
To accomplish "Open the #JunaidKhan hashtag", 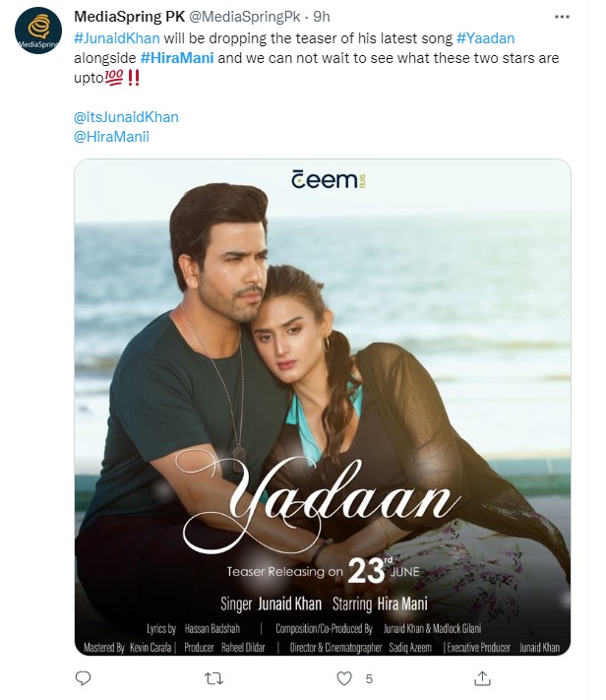I will (x=117, y=38).
